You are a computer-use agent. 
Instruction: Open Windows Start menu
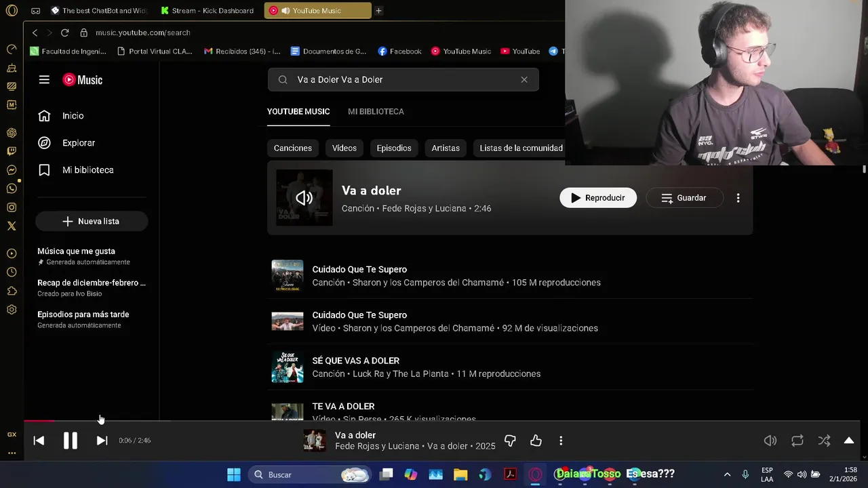(x=233, y=474)
